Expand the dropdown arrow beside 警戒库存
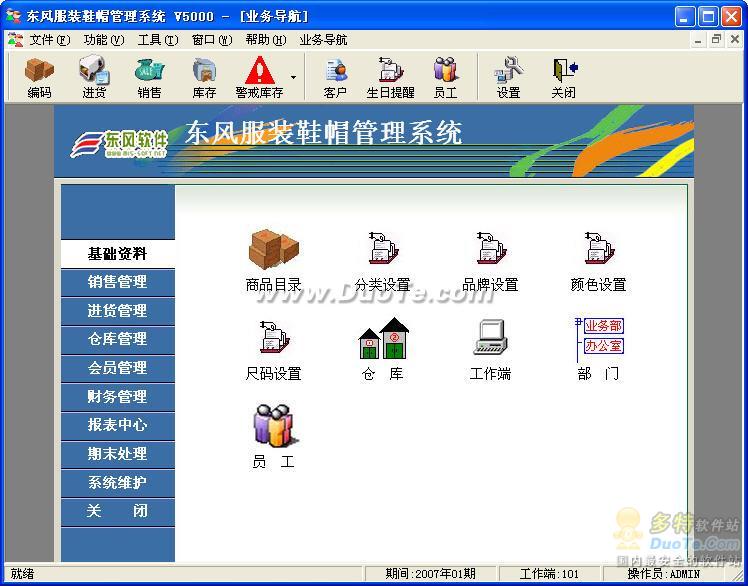Image resolution: width=748 pixels, height=586 pixels. click(x=293, y=77)
